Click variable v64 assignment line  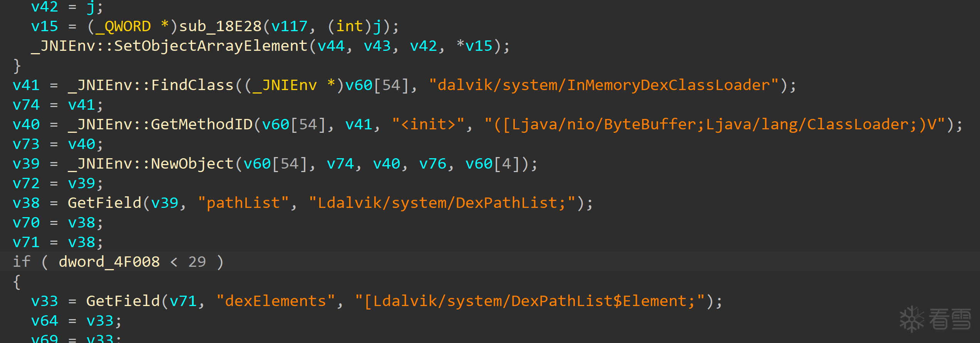pyautogui.click(x=76, y=321)
